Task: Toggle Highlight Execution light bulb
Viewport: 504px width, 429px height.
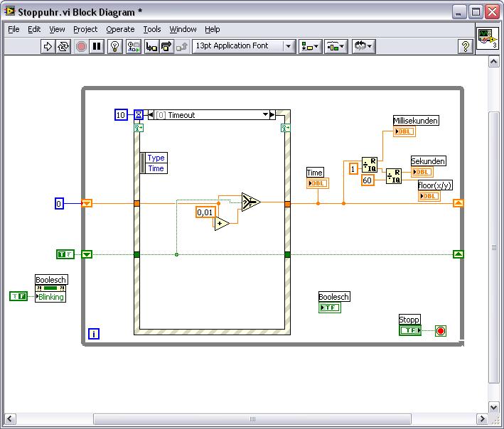Action: 114,46
